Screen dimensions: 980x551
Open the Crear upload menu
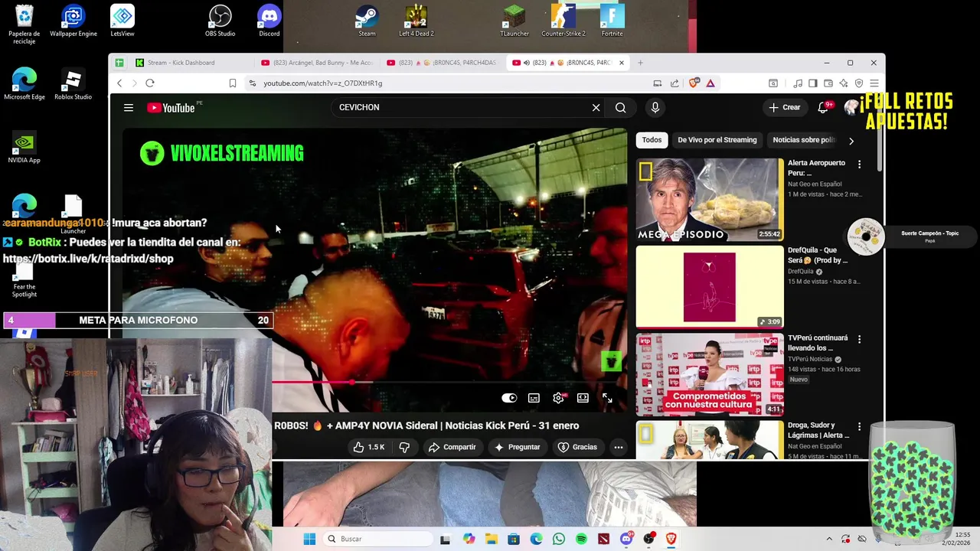pos(785,108)
